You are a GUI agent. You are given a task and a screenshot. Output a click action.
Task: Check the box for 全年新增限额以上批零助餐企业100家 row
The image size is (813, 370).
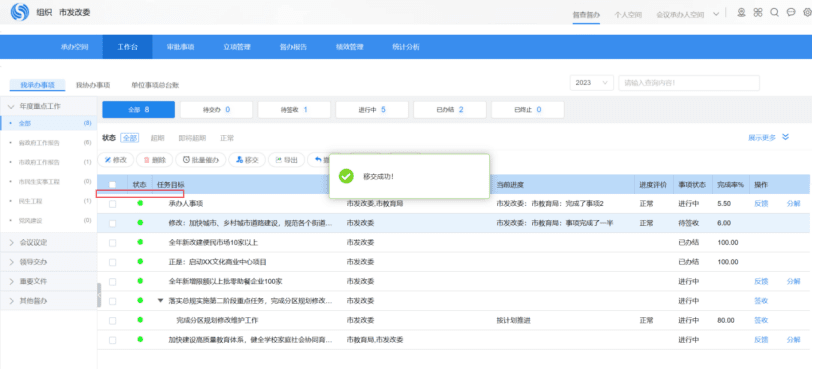click(113, 282)
